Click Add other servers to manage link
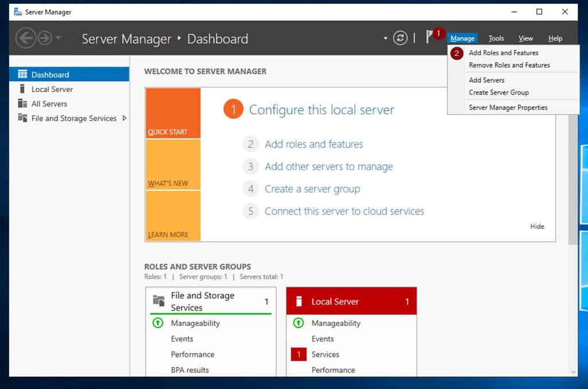Screen dimensions: 588x389 (x=329, y=167)
